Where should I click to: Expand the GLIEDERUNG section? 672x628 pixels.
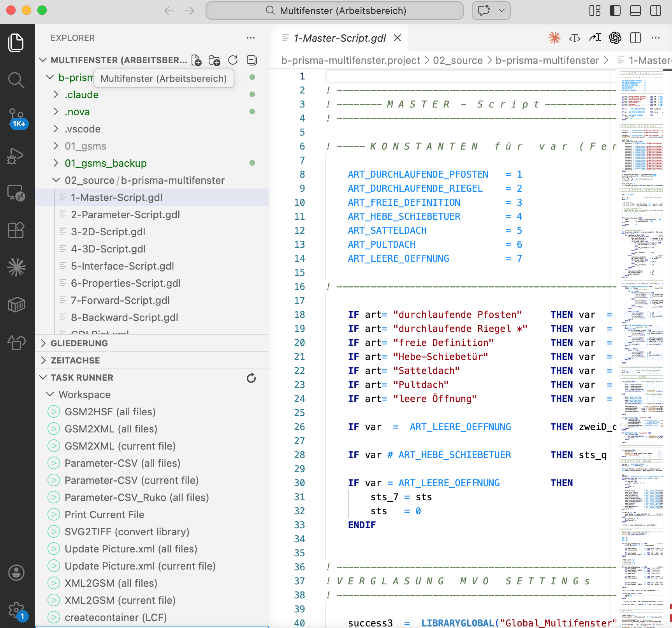click(x=79, y=343)
